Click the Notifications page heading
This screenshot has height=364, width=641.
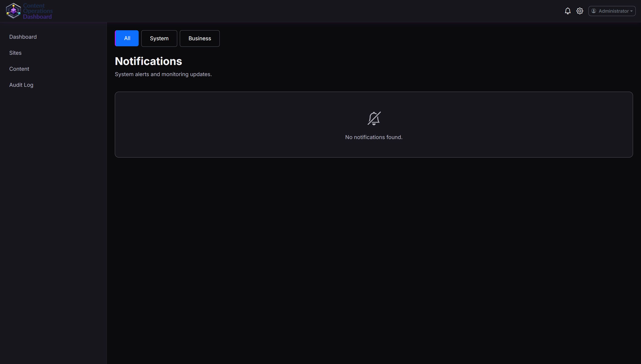[148, 61]
